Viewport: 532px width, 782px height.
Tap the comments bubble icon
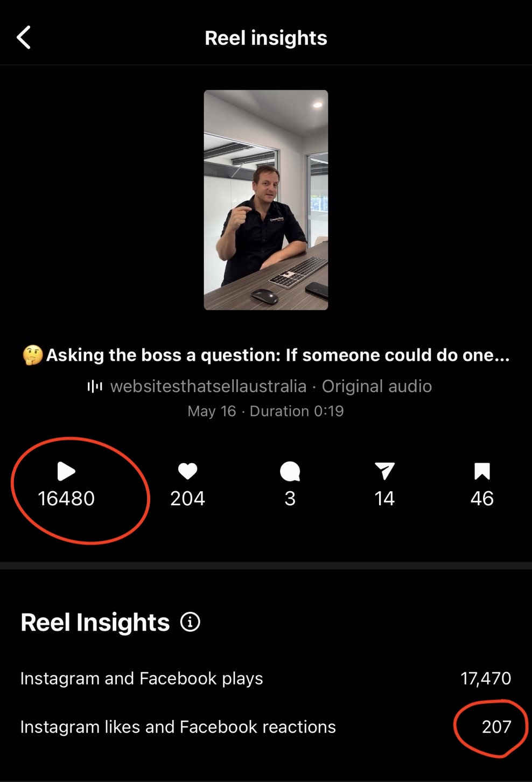tap(290, 471)
